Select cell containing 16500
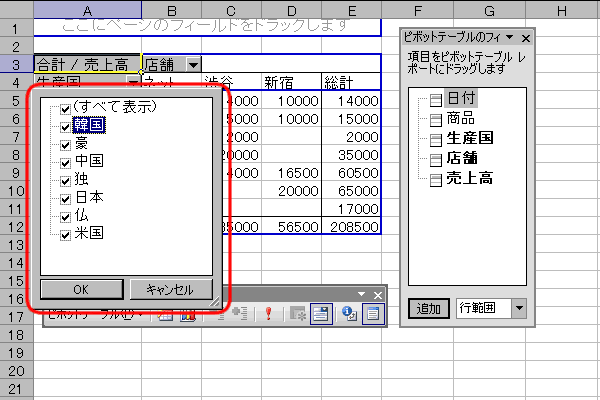The width and height of the screenshot is (600, 400). pos(292,173)
